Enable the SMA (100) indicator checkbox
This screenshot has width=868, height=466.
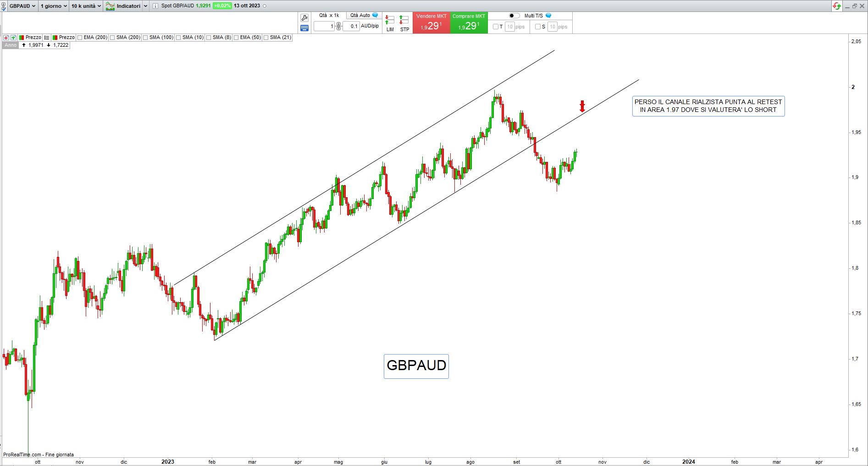pos(145,38)
